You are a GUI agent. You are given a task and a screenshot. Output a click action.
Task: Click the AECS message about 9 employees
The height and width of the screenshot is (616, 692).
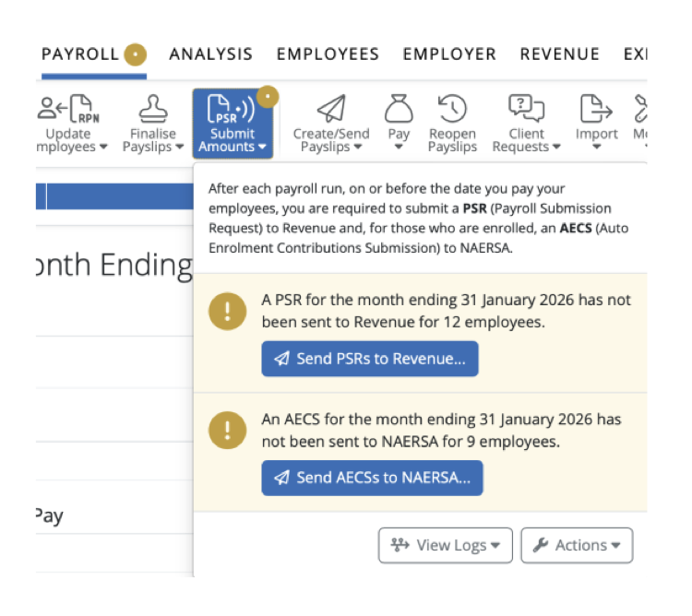441,430
